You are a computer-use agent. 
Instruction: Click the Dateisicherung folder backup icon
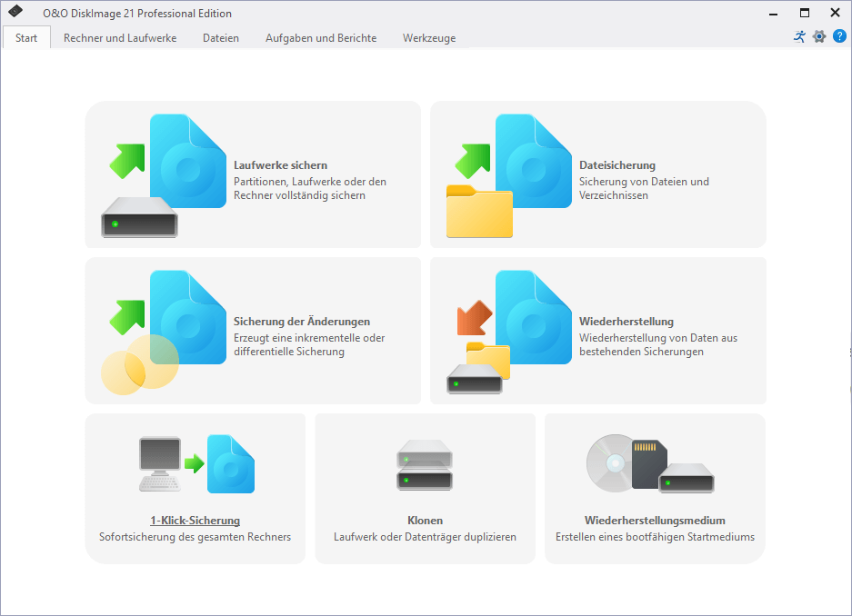(x=509, y=175)
